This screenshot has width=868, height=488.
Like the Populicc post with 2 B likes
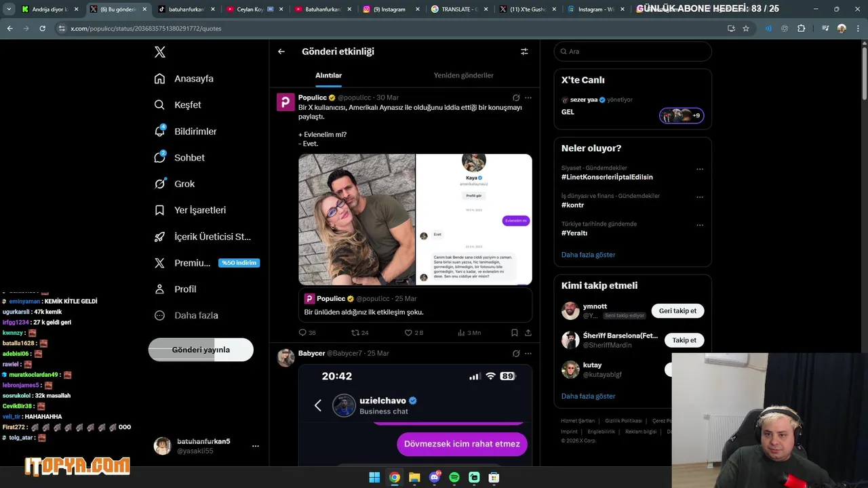(x=414, y=333)
